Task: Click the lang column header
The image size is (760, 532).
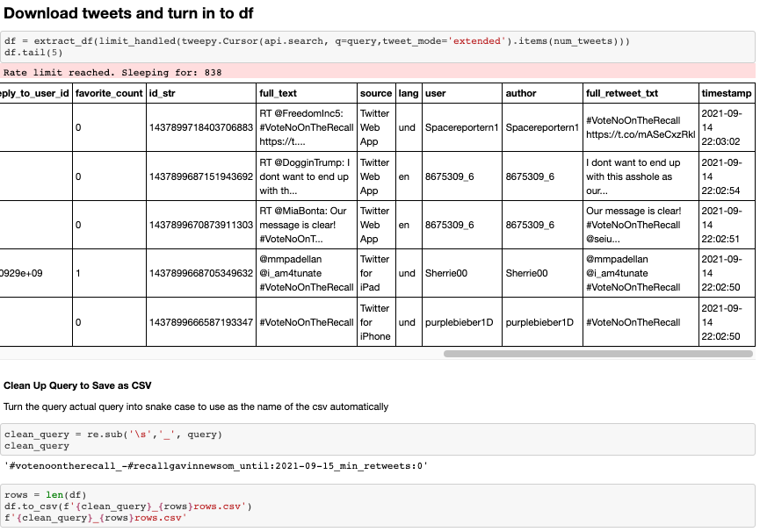Action: point(409,93)
